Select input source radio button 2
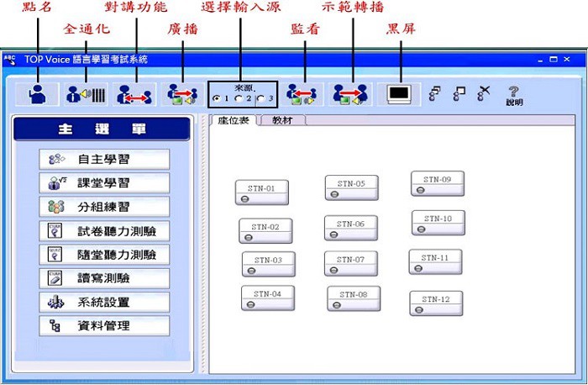The height and width of the screenshot is (385, 588). [239, 100]
